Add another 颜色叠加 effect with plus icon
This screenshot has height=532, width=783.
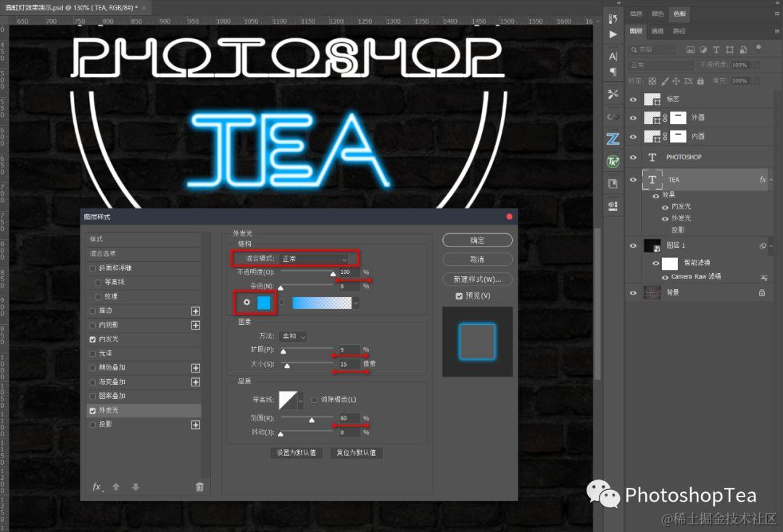click(196, 367)
